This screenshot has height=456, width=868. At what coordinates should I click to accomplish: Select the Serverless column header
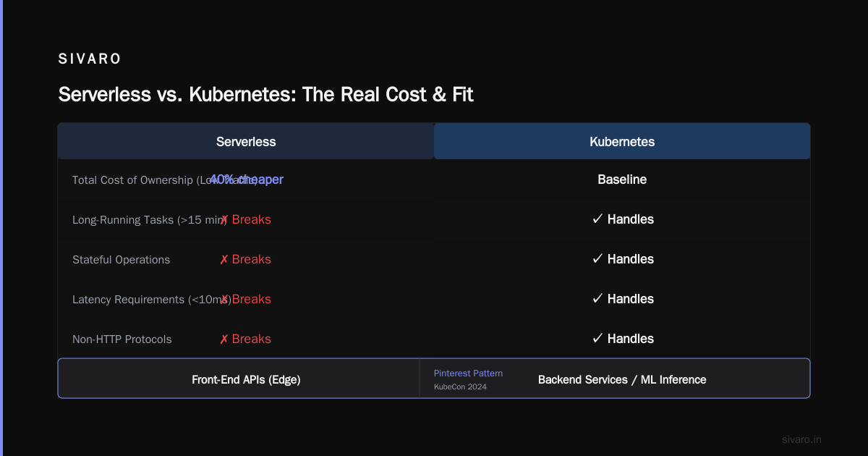tap(246, 141)
